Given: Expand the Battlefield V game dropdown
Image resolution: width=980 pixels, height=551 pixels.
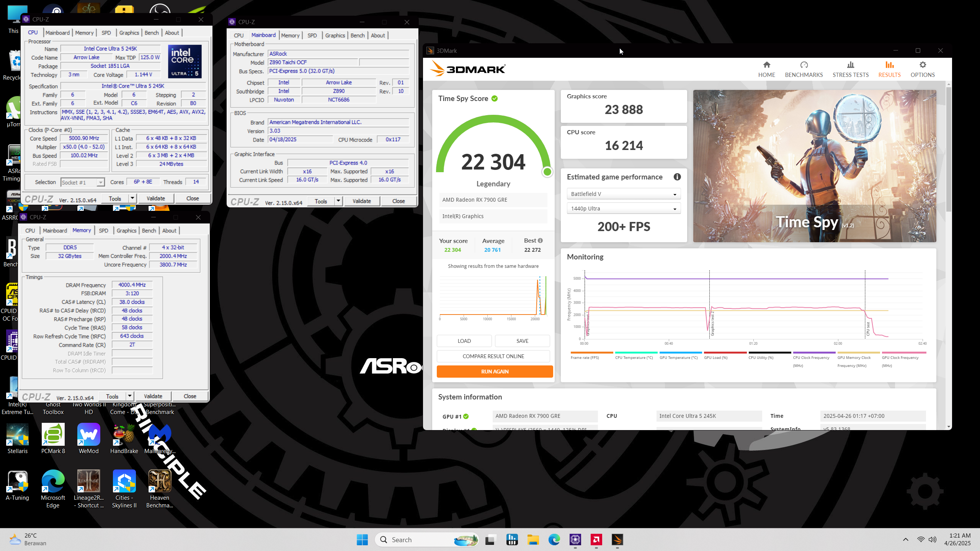Looking at the screenshot, I should click(x=623, y=194).
